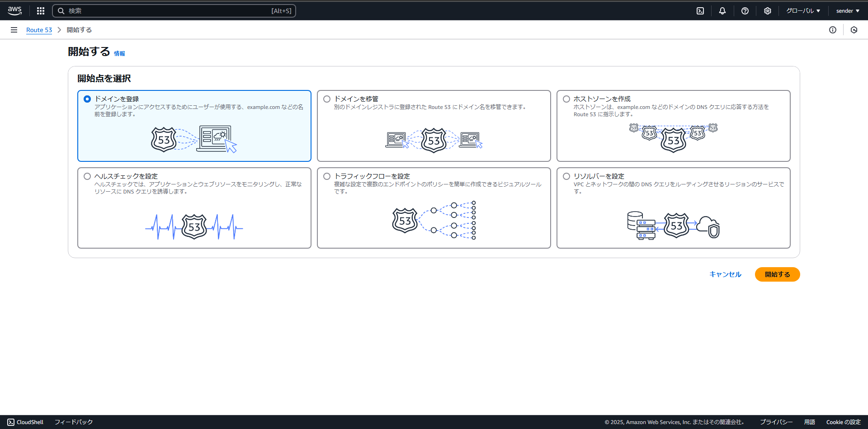The image size is (868, 429).
Task: Open the settings gear icon
Action: [767, 10]
